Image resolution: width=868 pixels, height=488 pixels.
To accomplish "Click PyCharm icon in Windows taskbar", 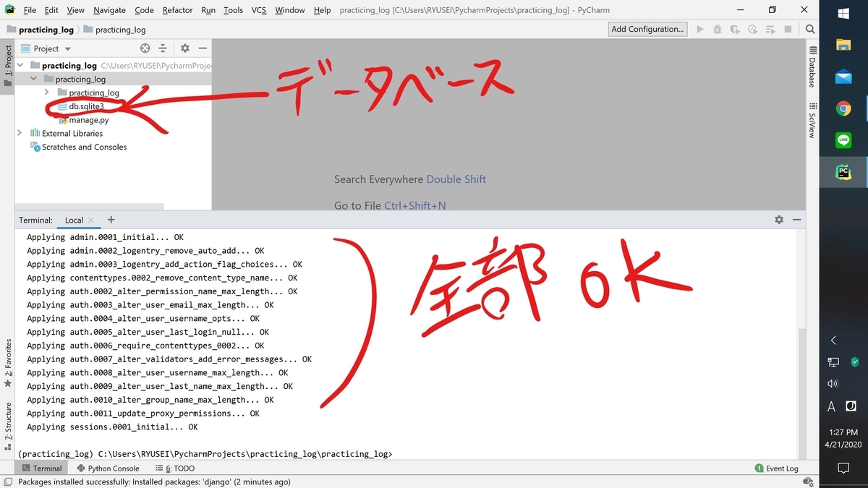I will [843, 172].
